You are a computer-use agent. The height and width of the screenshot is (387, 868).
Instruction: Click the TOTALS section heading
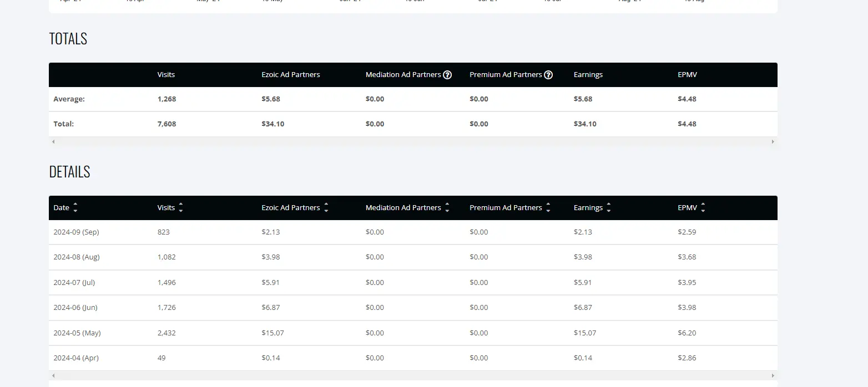[x=68, y=39]
